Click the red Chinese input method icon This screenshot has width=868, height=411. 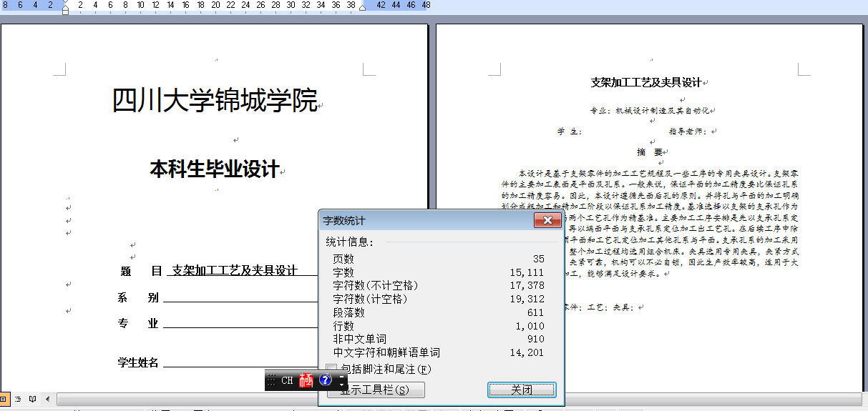click(x=307, y=380)
